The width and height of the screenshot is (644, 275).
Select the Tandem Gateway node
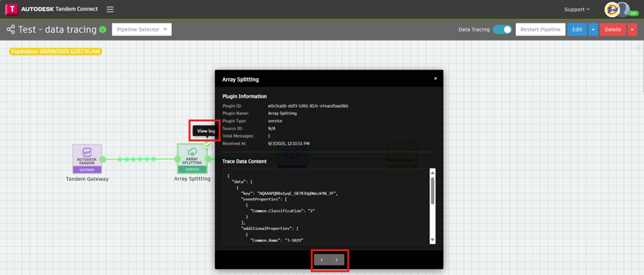coord(87,159)
